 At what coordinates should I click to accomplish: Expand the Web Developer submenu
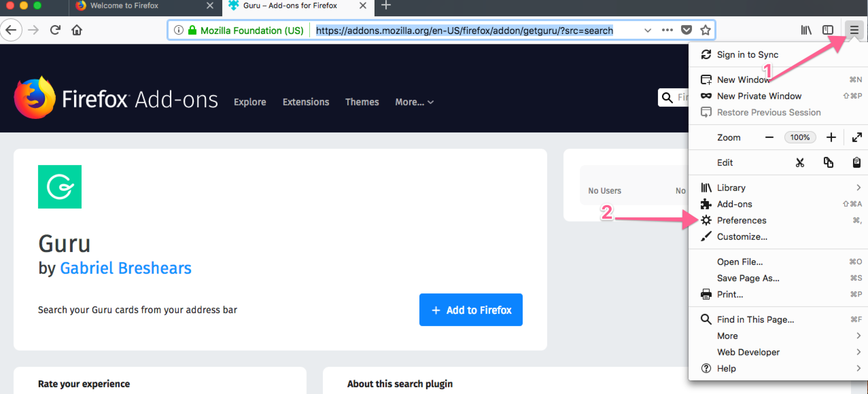[x=779, y=352]
